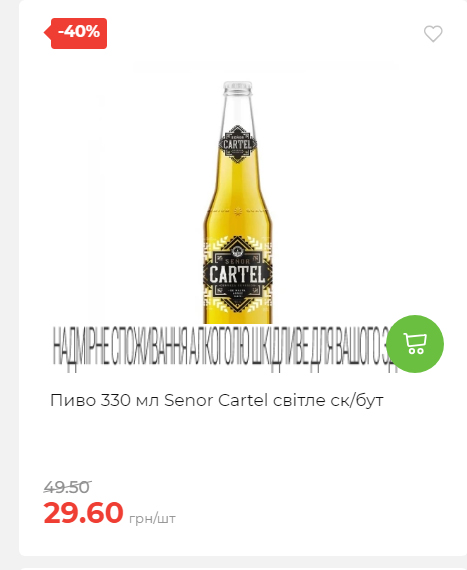Click the word НАДМІРНЕ in warning
Viewport: 467px width, 570px height.
(80, 347)
